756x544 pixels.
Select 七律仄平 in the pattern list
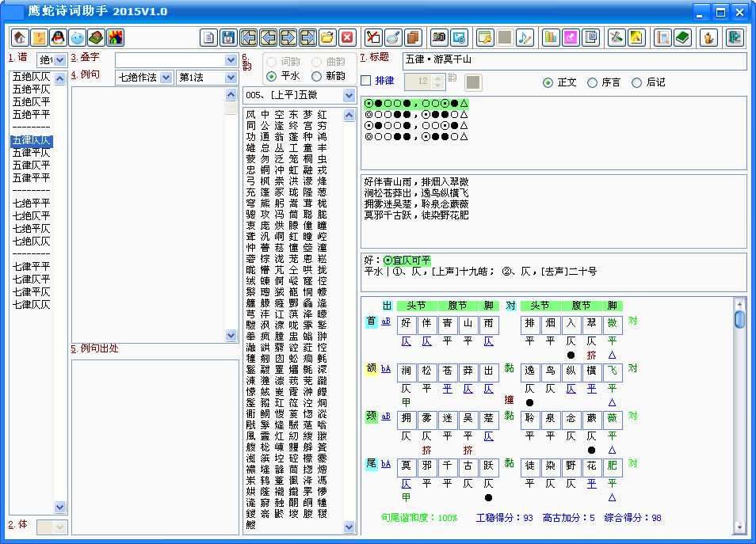click(32, 280)
